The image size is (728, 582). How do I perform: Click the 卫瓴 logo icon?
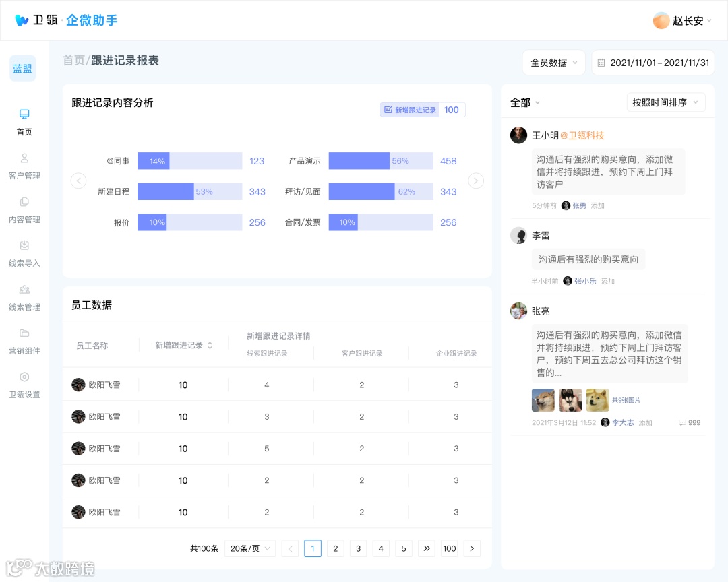(x=22, y=20)
